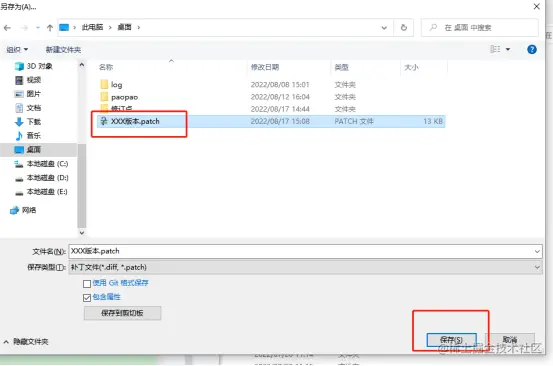Screen dimensions: 553x366
Task: Close the 另存为 dialog
Action: click(x=537, y=6)
